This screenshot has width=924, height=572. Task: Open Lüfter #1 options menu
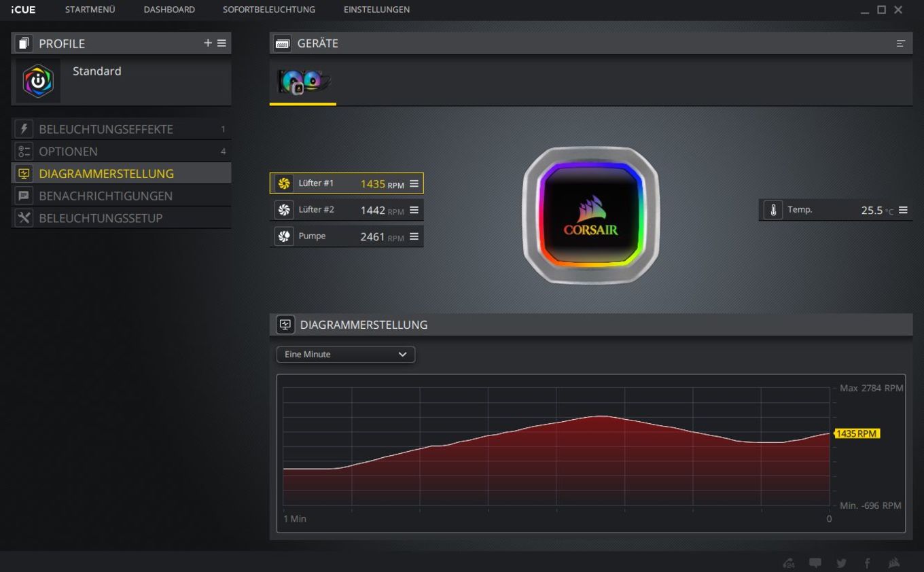pyautogui.click(x=414, y=183)
